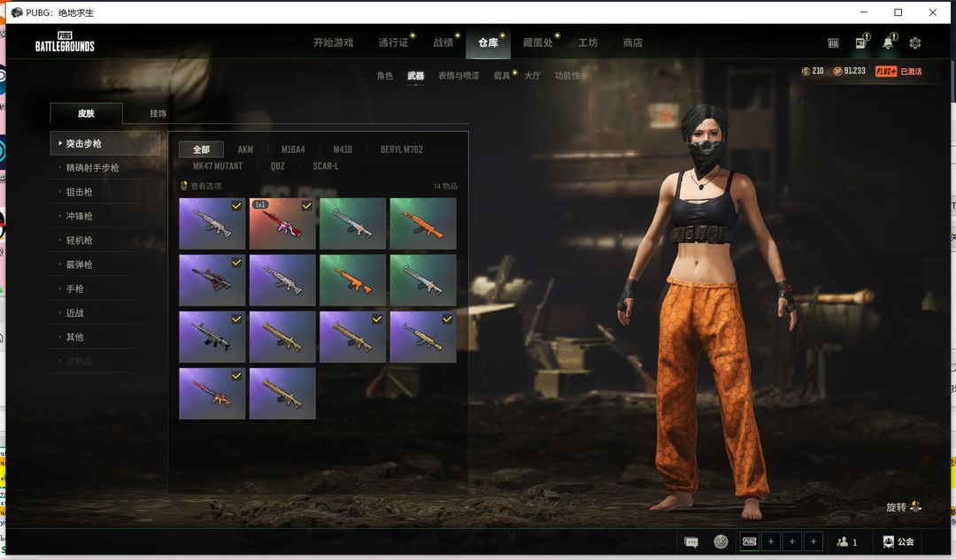Open the chat speech bubble icon
Viewport: 956px width, 560px height.
(x=690, y=541)
